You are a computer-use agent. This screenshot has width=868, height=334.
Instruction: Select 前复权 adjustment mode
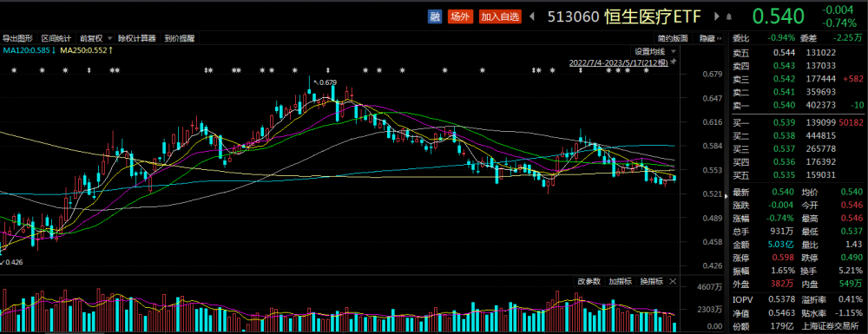(x=91, y=38)
